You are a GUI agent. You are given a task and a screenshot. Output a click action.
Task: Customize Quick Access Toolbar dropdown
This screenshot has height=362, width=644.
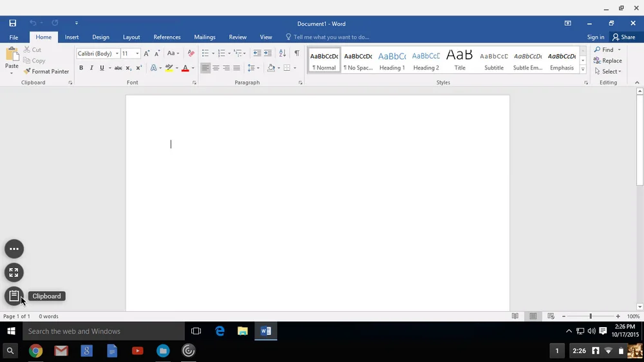coord(77,23)
